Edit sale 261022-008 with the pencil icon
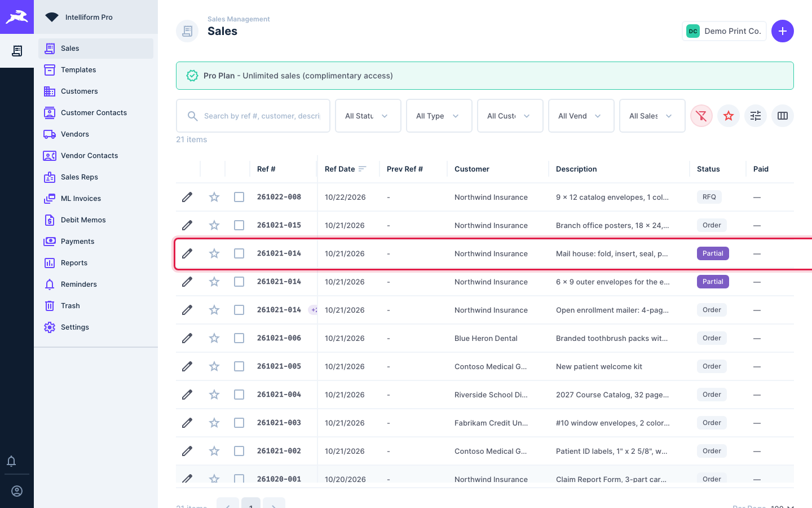Viewport: 812px width, 508px height. pyautogui.click(x=187, y=197)
